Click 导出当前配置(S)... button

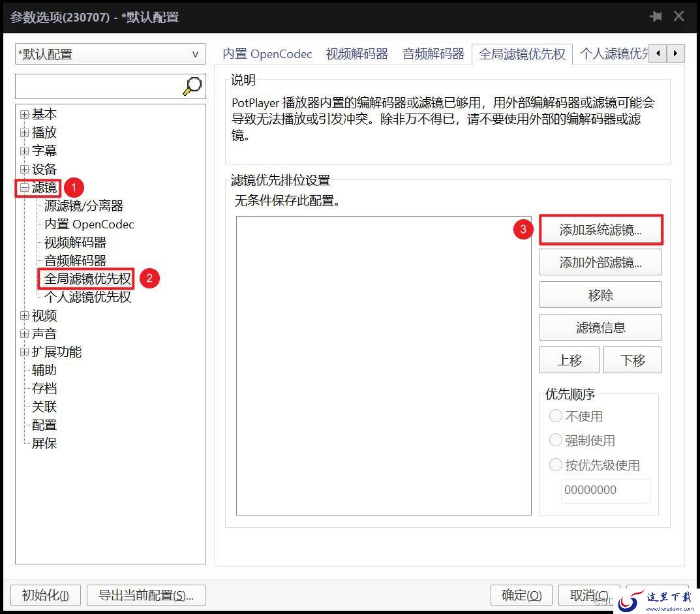point(146,595)
